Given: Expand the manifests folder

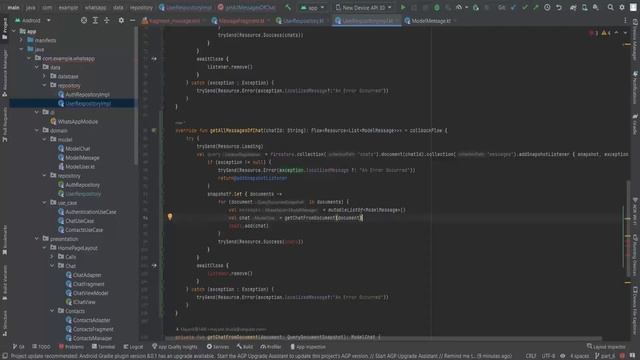Looking at the screenshot, I should click(x=21, y=40).
